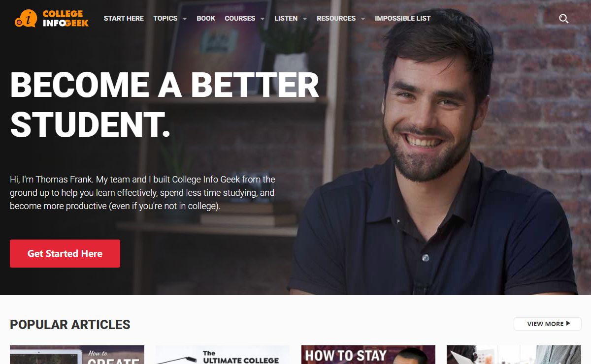Select the Courses menu label

pyautogui.click(x=240, y=18)
